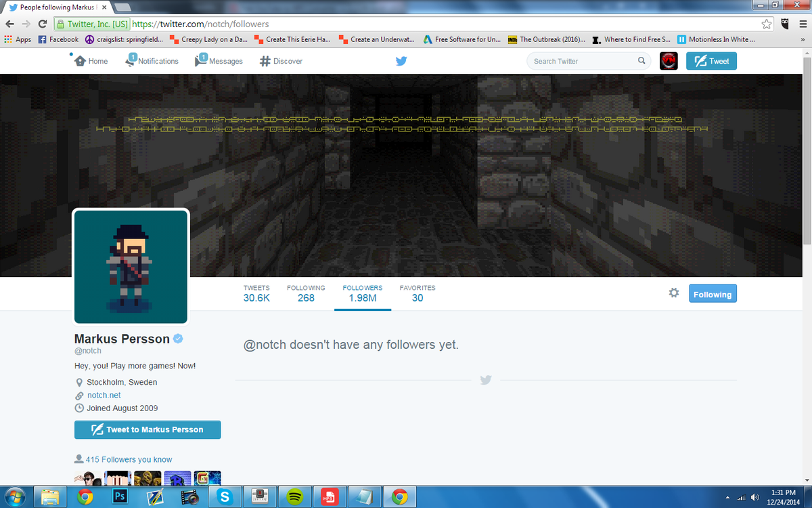The width and height of the screenshot is (812, 508).
Task: Open Messages in Twitter nav
Action: click(219, 61)
